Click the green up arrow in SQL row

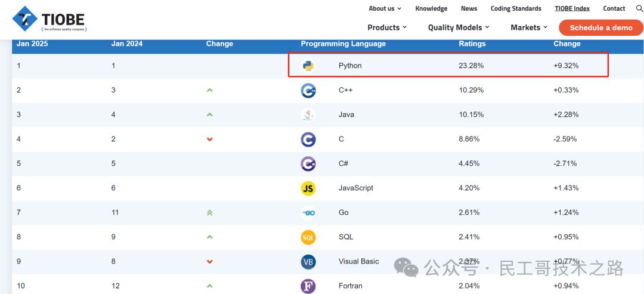pos(209,237)
